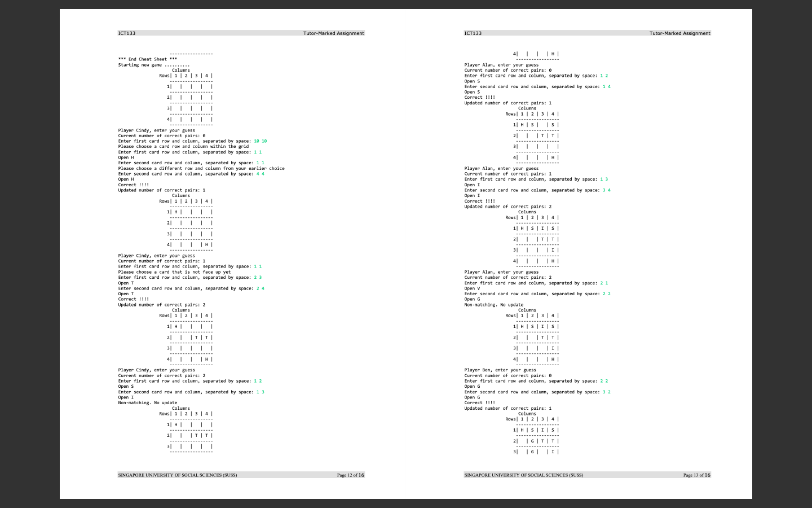This screenshot has height=508, width=812.
Task: Click the Player Alan enter your guess line
Action: tap(502, 65)
